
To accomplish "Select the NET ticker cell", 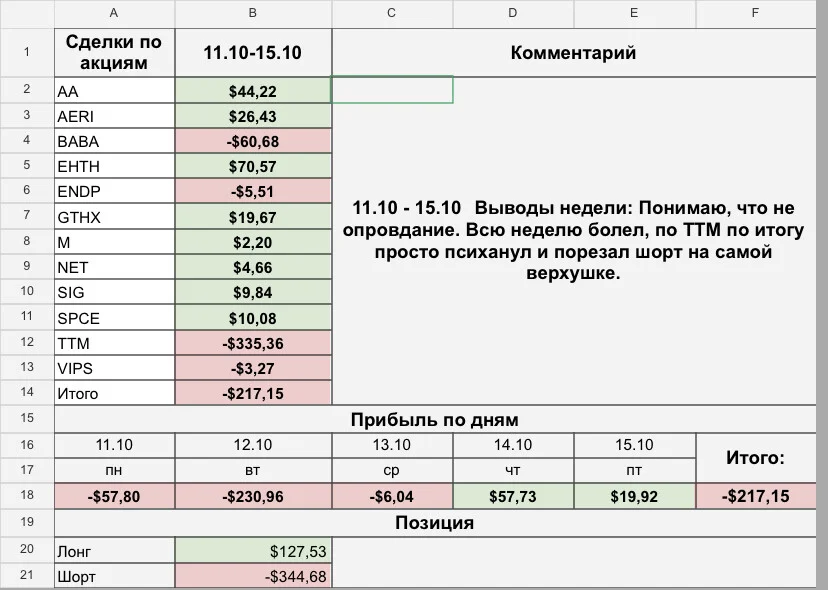I will click(x=114, y=267).
